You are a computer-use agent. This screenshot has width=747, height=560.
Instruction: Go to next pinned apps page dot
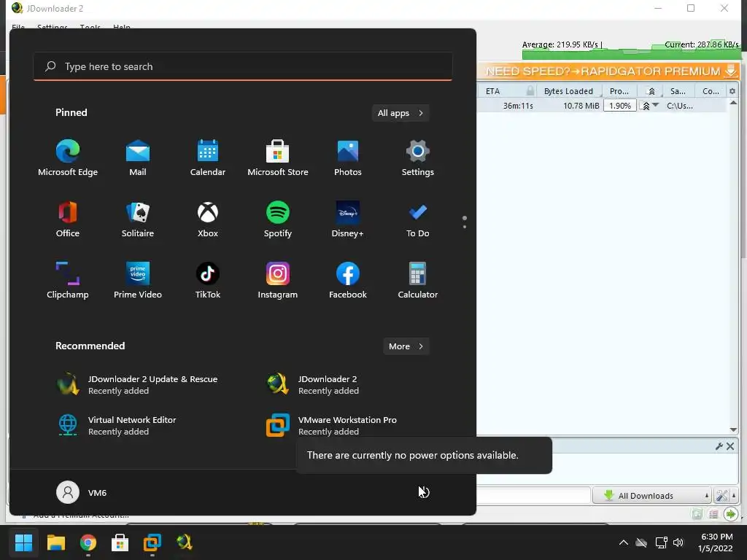point(465,226)
